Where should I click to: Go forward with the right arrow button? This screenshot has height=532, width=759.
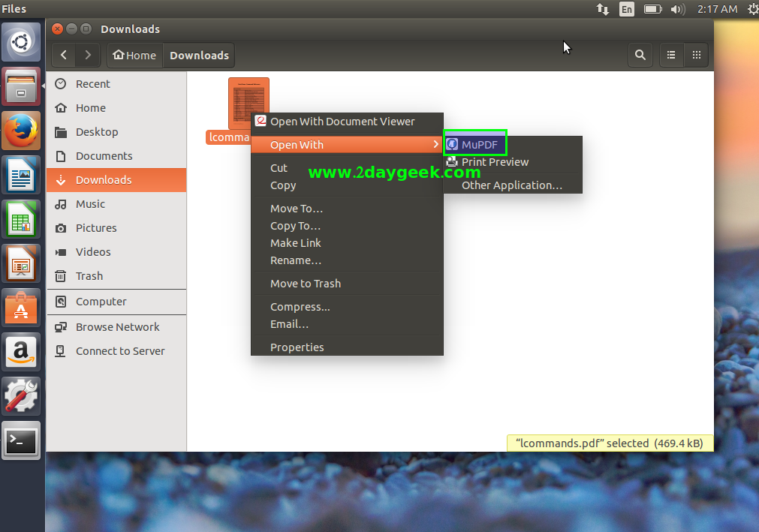(x=89, y=55)
